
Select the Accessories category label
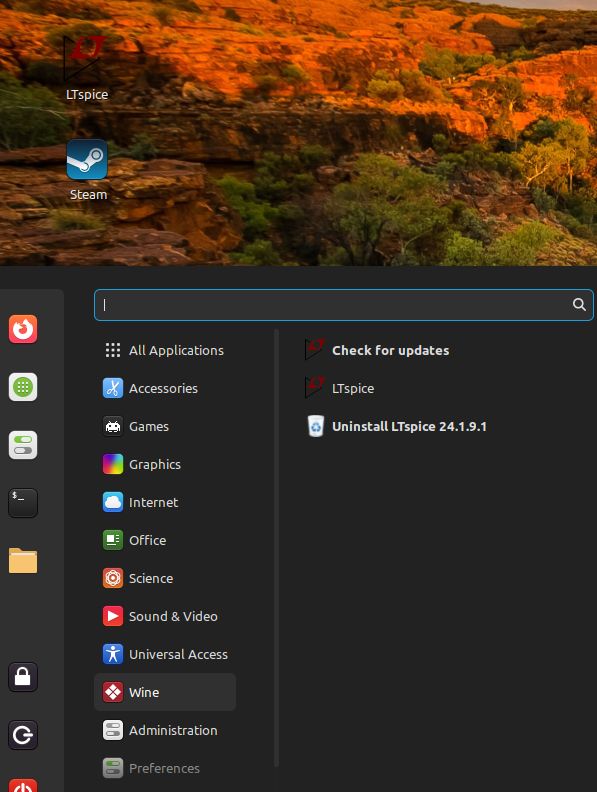[x=163, y=388]
